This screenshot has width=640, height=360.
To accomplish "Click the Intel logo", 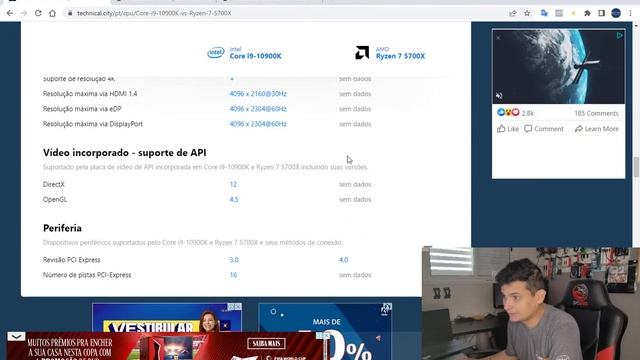I will point(216,53).
